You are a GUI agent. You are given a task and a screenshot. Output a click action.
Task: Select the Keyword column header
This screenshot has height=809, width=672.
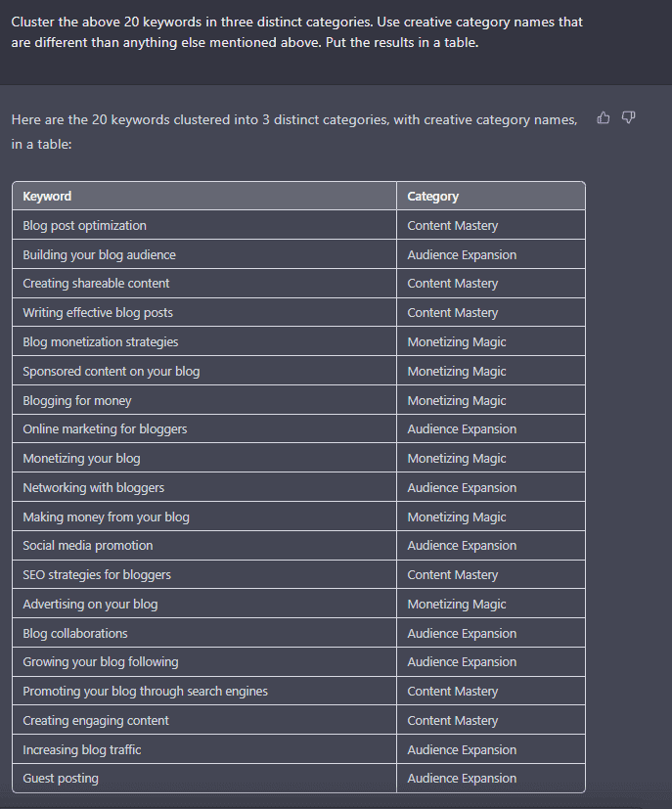tap(204, 196)
